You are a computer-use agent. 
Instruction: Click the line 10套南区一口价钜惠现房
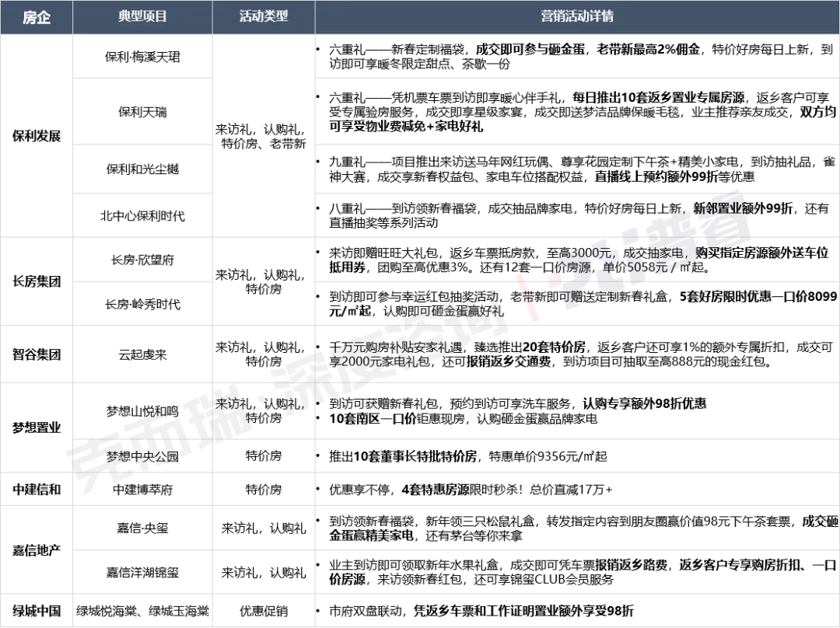point(463,418)
